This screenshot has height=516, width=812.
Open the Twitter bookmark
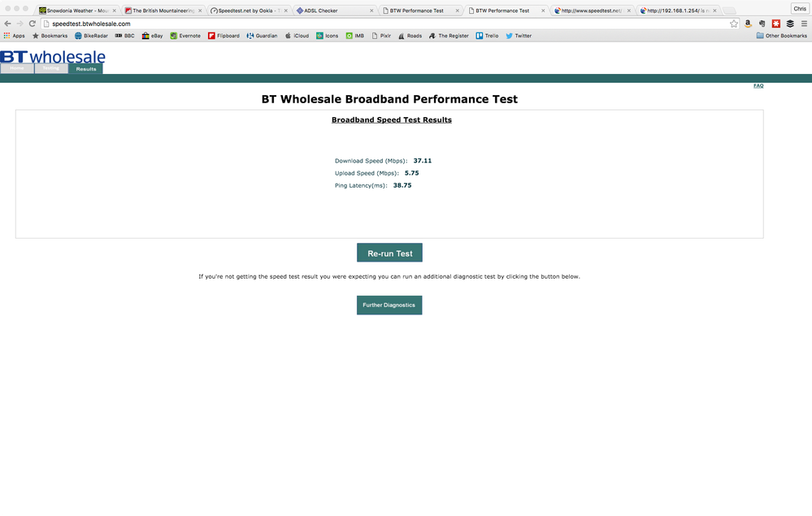pos(519,36)
